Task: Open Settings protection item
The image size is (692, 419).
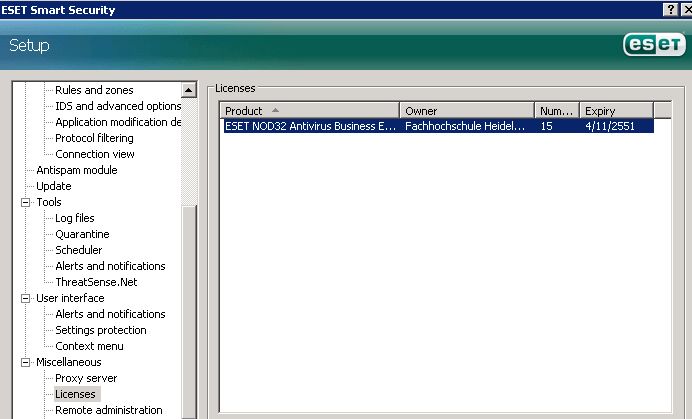Action: tap(101, 330)
